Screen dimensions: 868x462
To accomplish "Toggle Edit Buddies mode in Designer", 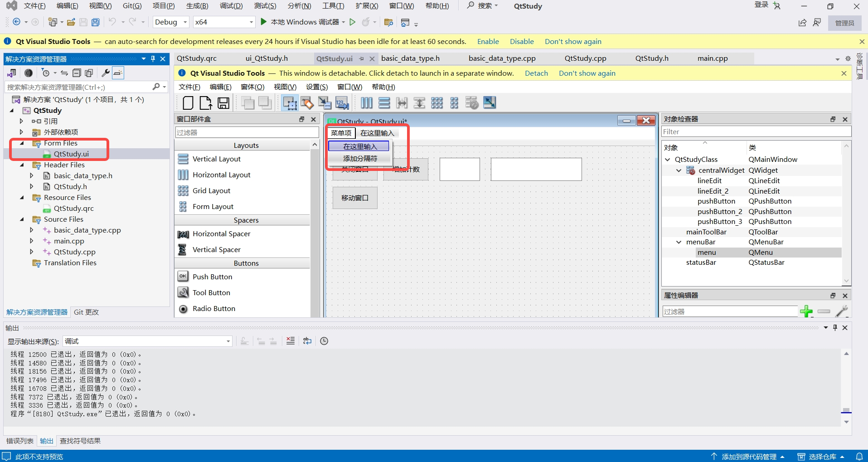I will click(325, 103).
